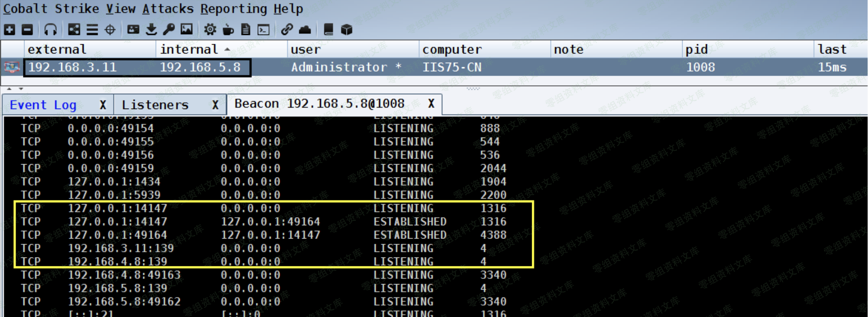Open keystrokes with the key icon

169,29
